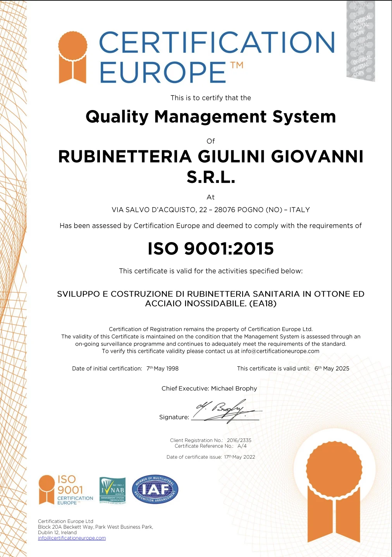Click 'This certificate is valid for the activities' line

pyautogui.click(x=211, y=271)
